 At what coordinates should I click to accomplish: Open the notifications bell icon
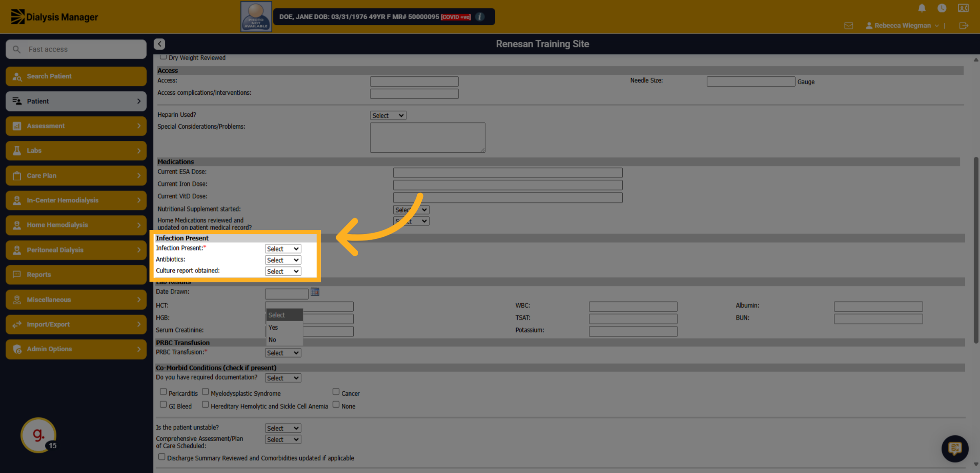[x=922, y=8]
